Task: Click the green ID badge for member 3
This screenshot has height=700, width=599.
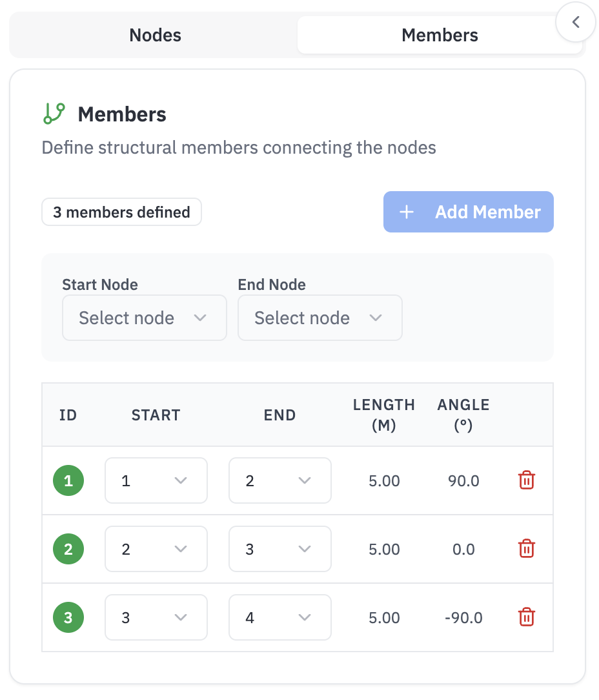Action: click(68, 617)
